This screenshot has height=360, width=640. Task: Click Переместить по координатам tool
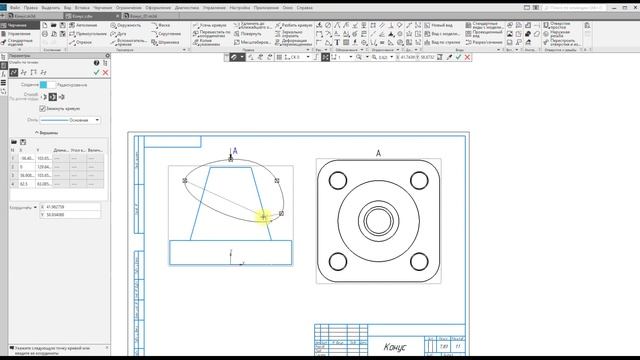[211, 34]
